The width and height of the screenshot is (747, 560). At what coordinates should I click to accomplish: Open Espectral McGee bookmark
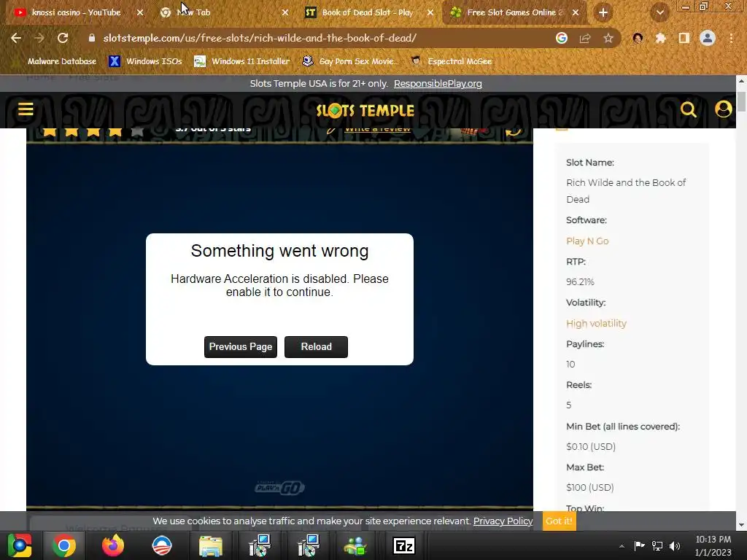(x=451, y=61)
